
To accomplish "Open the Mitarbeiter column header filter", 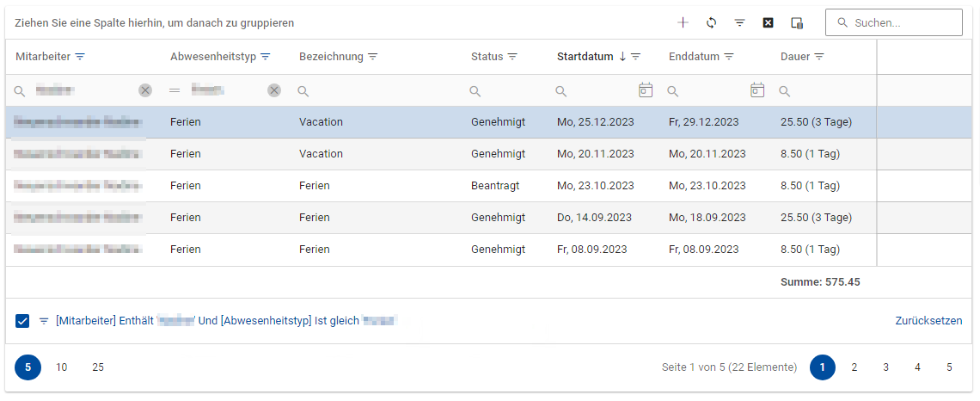I will [x=81, y=57].
